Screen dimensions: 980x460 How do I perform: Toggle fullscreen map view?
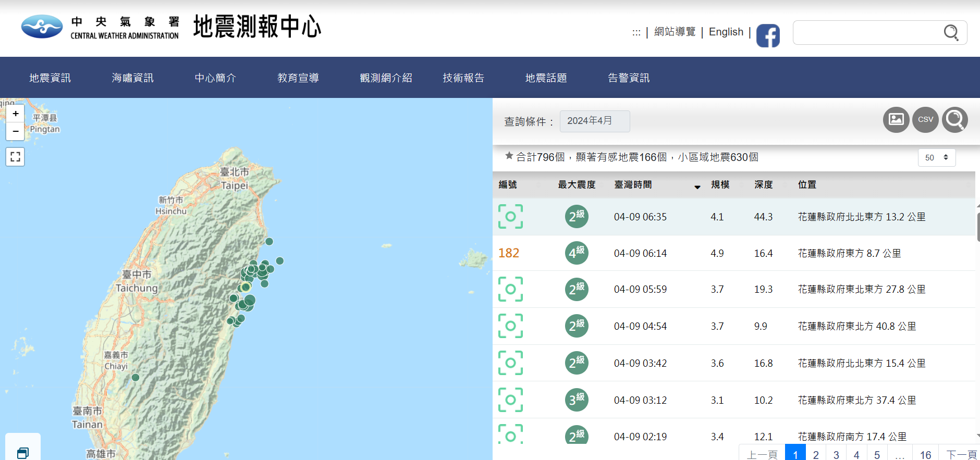coord(16,157)
